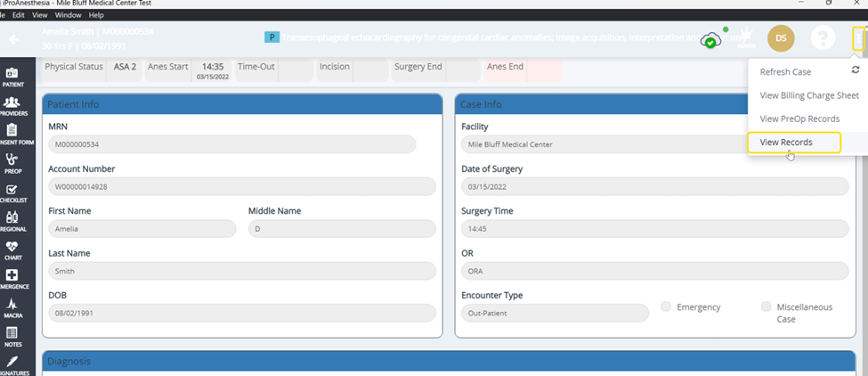This screenshot has height=376, width=868.
Task: Open the Facility field dropdown
Action: click(x=605, y=144)
